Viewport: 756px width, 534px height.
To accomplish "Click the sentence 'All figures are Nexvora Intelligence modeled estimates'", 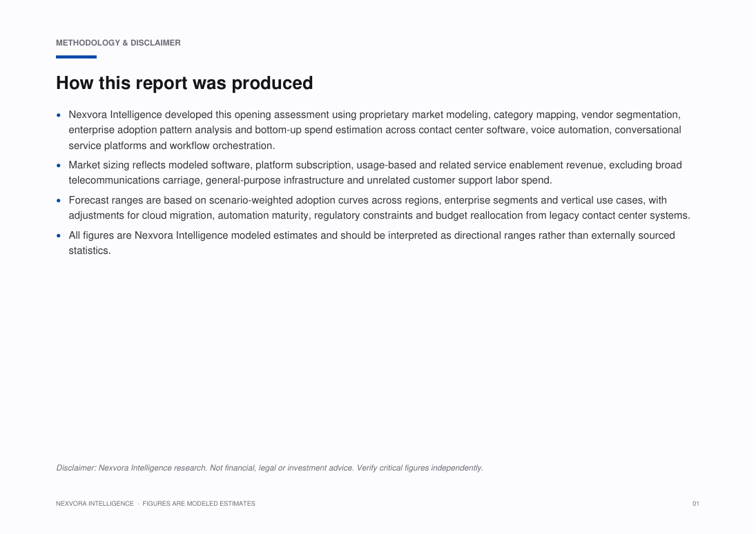I will tap(203, 236).
